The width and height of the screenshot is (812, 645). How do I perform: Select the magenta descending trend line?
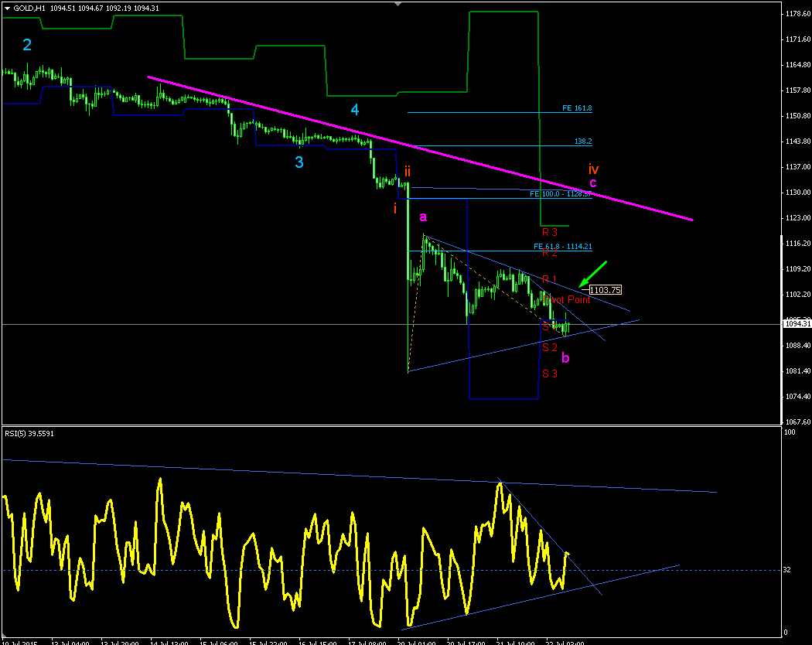420,148
